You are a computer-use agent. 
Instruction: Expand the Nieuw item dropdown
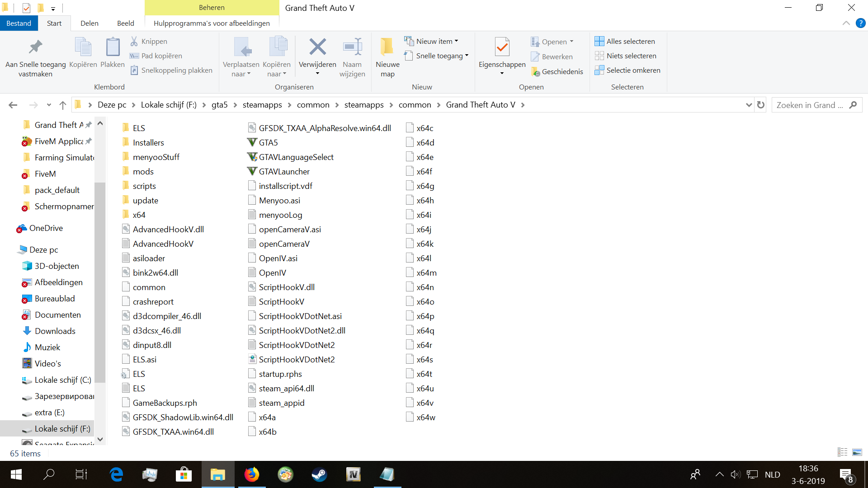coord(456,41)
